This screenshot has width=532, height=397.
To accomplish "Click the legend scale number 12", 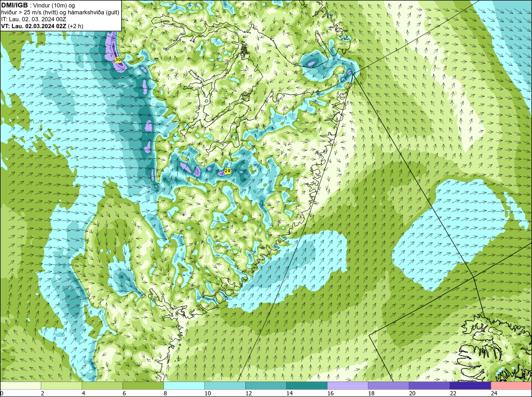I will [248, 393].
